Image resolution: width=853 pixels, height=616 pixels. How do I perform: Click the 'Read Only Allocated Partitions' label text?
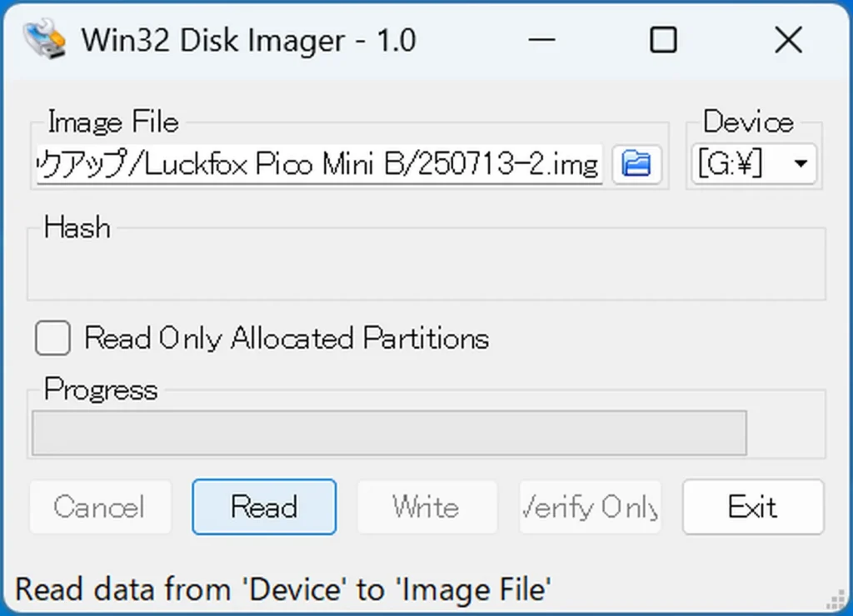click(287, 338)
